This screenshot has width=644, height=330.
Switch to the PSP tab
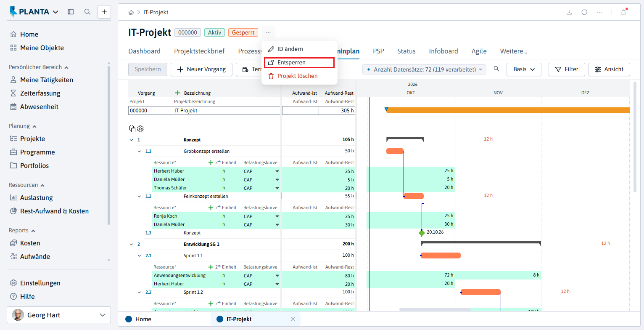click(378, 51)
